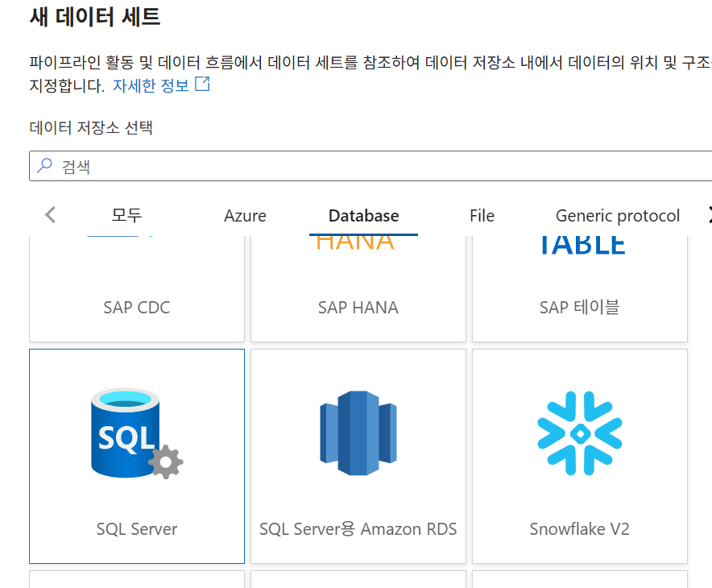This screenshot has height=588, width=712.
Task: Choose the Amazon RDS for SQL Server icon
Action: (358, 433)
